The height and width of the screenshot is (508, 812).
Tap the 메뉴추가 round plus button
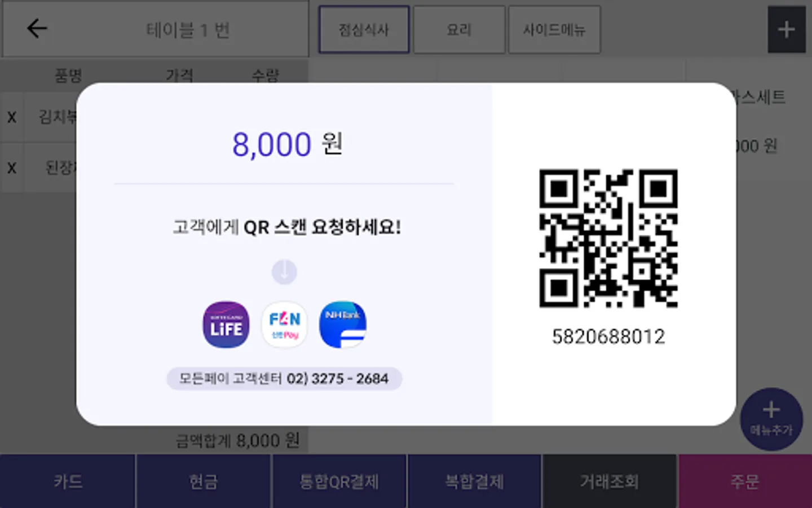771,419
